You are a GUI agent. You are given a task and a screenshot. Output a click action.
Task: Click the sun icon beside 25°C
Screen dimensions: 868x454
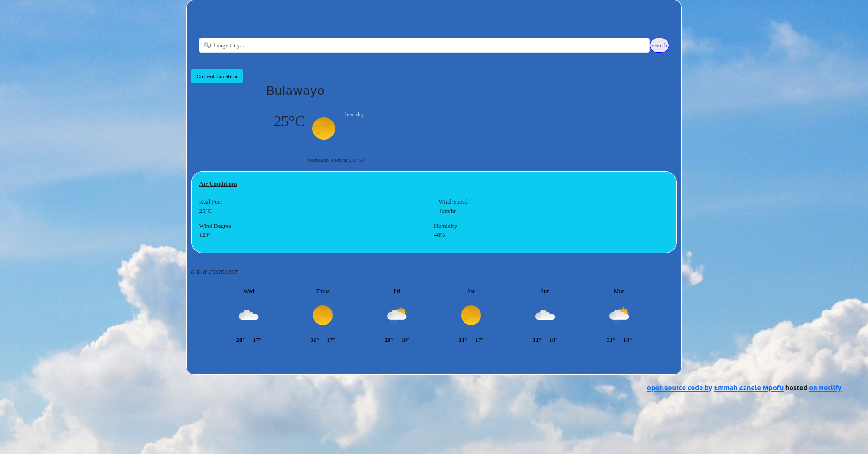coord(323,129)
